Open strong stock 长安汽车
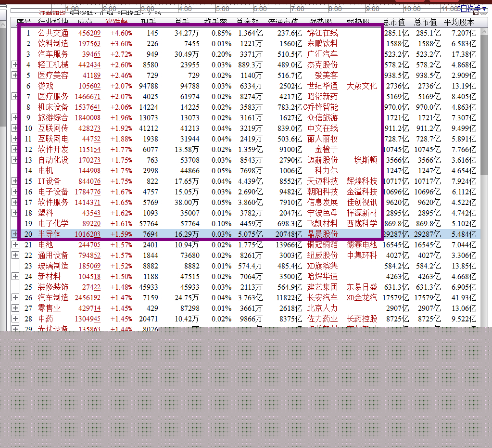This screenshot has width=492, height=448. tap(322, 297)
